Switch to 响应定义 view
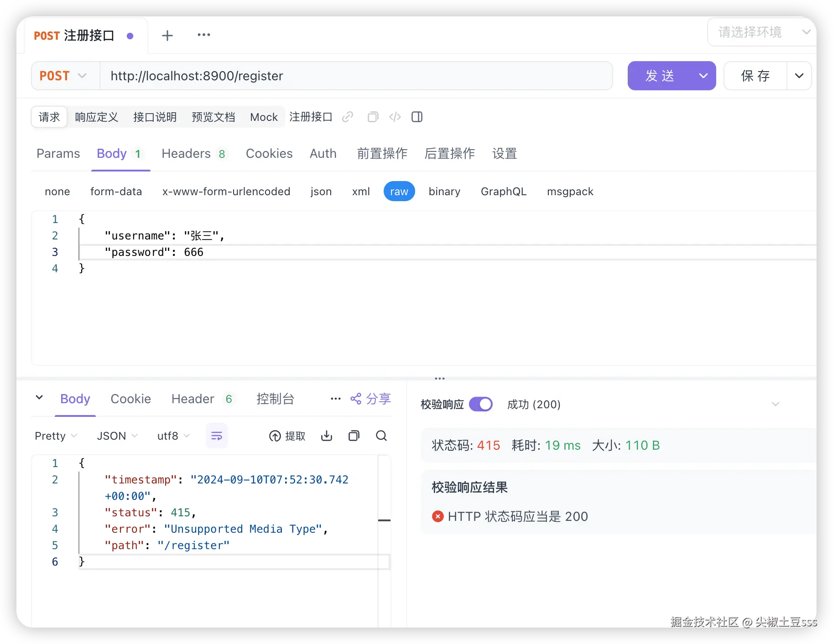This screenshot has width=833, height=644. pyautogui.click(x=97, y=117)
